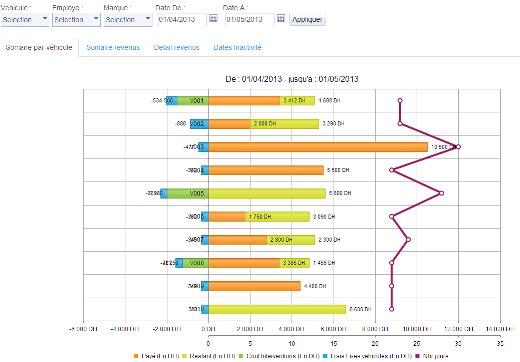
Task: Click orange paid bar in V001 row
Action: coord(244,100)
